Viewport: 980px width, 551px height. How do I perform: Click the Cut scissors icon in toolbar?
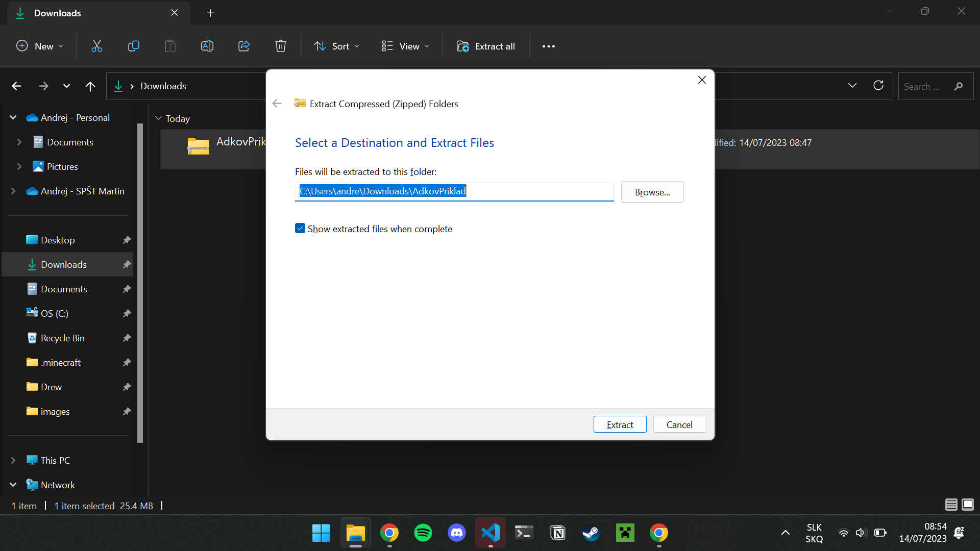[97, 46]
